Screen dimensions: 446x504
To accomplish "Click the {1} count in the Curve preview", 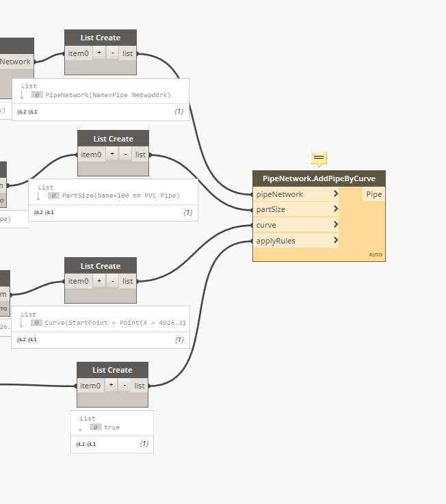I will pyautogui.click(x=179, y=339).
